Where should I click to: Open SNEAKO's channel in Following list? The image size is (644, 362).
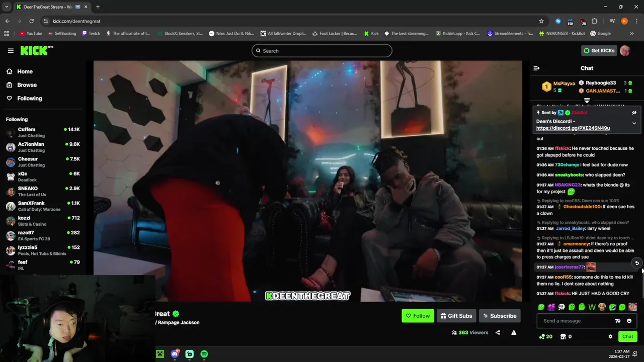(x=43, y=192)
